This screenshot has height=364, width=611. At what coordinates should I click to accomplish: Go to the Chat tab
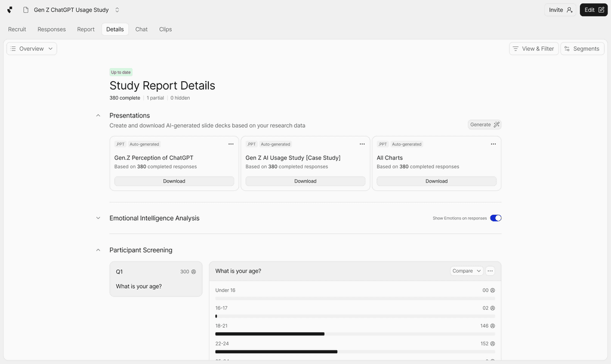coord(141,29)
